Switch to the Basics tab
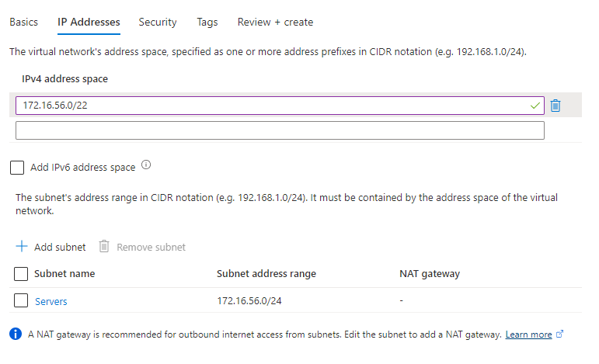This screenshot has height=364, width=599. 23,22
